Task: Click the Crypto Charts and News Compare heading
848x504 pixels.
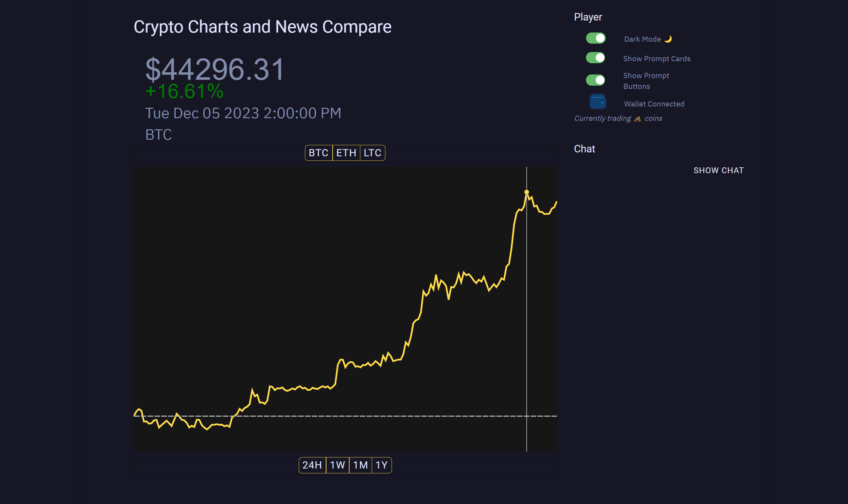Action: point(262,27)
